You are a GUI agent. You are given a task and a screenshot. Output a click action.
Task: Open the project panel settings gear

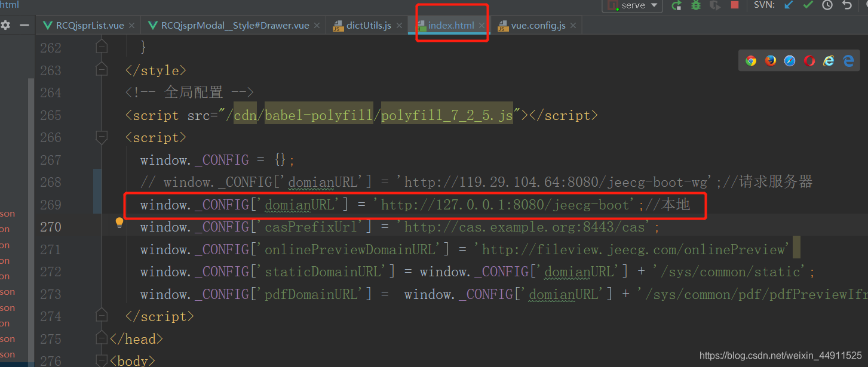(5, 25)
